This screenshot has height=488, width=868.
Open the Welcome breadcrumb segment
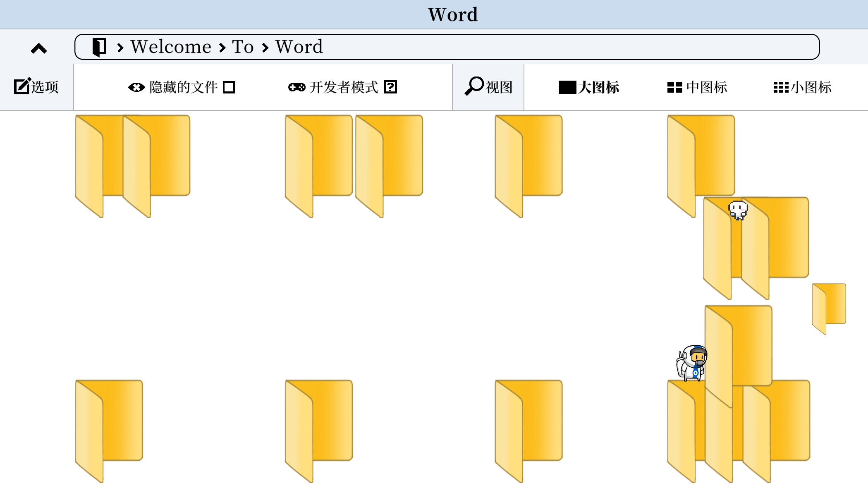pos(171,47)
